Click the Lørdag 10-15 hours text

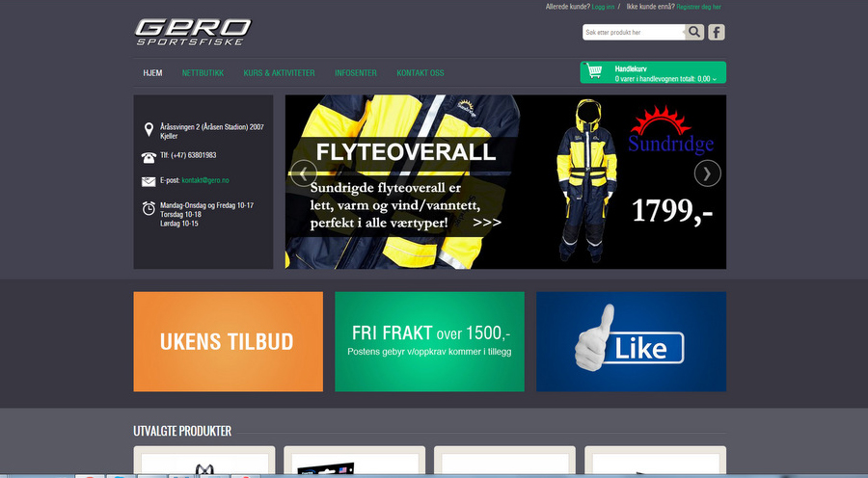(178, 224)
